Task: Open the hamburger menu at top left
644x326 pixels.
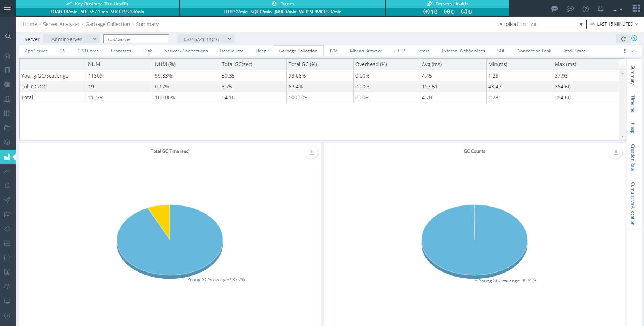Action: (x=7, y=8)
